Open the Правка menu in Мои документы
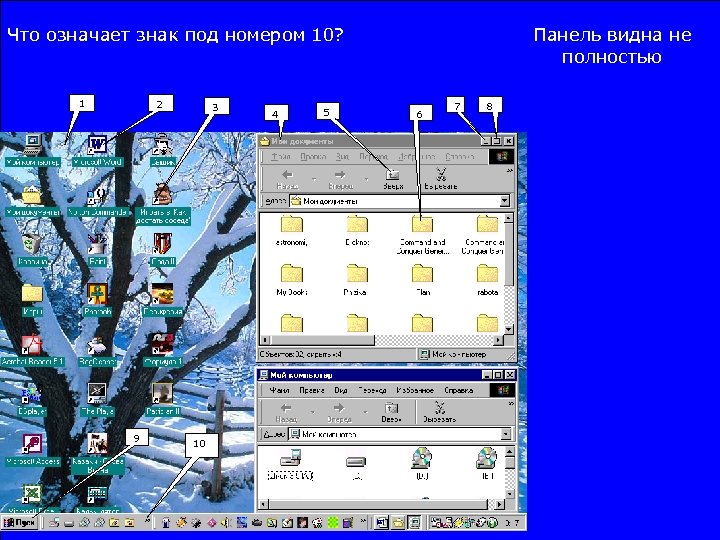Image resolution: width=720 pixels, height=540 pixels. point(313,157)
